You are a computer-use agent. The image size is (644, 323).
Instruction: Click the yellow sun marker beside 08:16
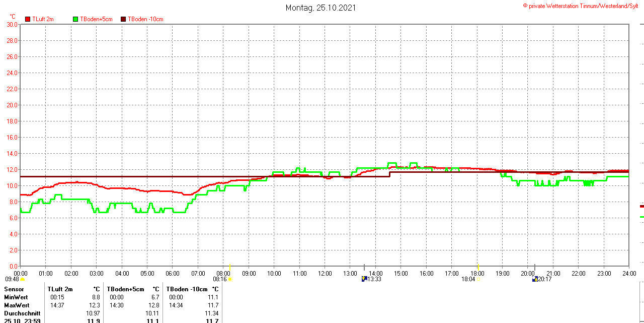[x=230, y=279]
